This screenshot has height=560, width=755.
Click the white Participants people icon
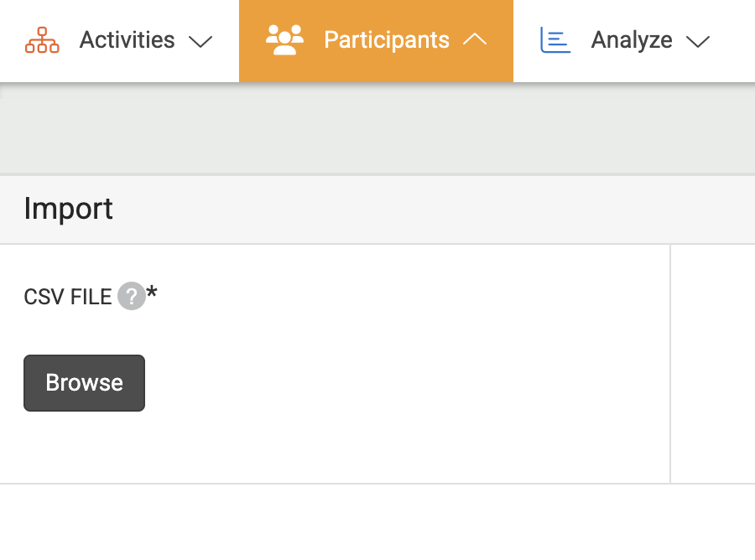pos(284,40)
